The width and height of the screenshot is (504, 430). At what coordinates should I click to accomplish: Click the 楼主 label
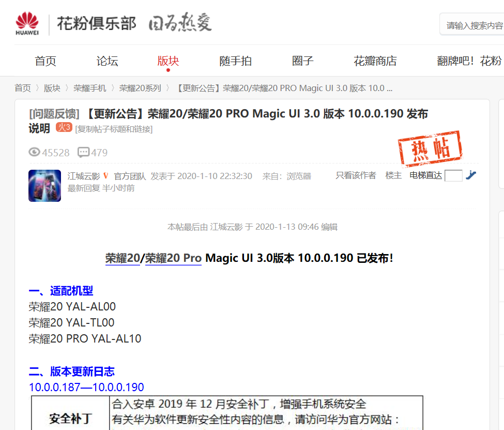393,175
